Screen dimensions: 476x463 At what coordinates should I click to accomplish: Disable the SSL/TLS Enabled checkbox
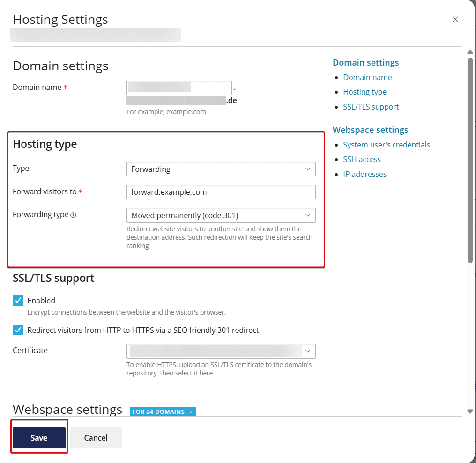18,301
